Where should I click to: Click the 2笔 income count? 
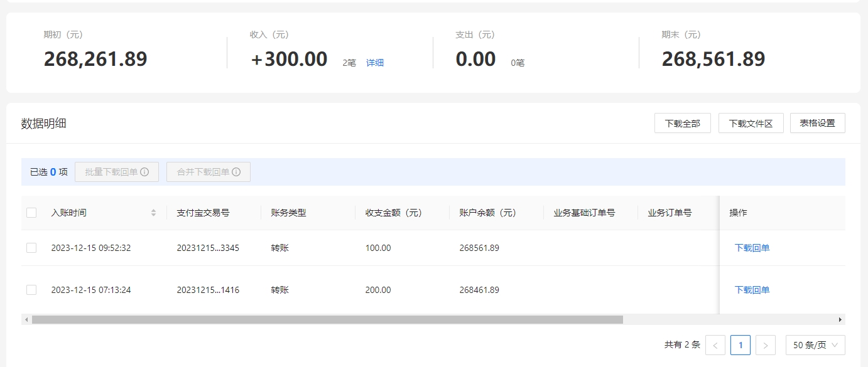pyautogui.click(x=349, y=63)
